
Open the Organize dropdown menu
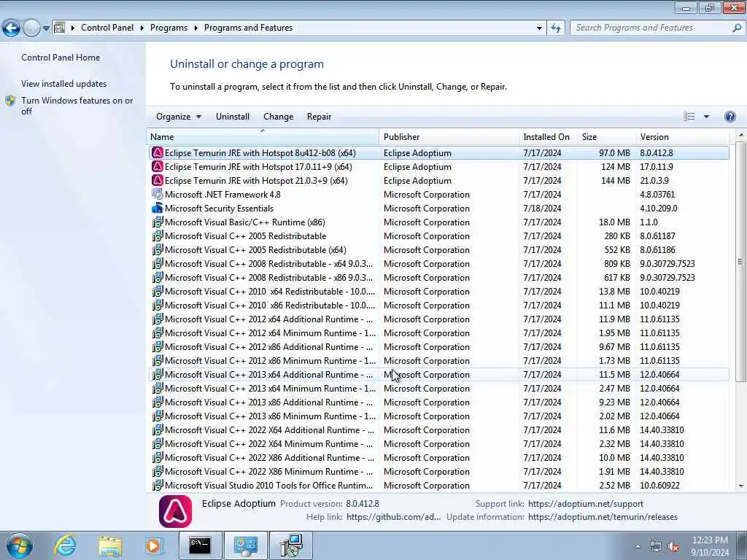click(x=179, y=117)
